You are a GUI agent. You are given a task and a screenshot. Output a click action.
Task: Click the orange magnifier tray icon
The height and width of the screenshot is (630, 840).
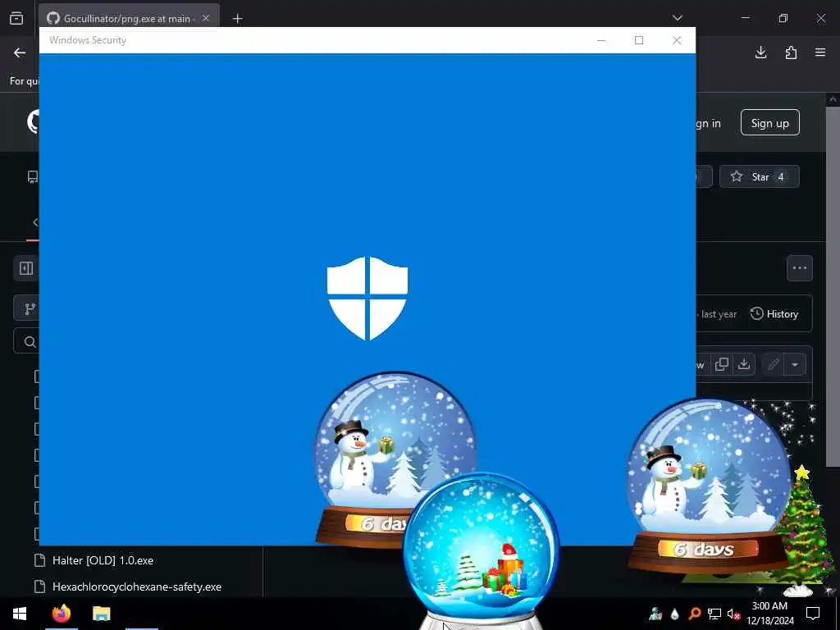tap(694, 614)
